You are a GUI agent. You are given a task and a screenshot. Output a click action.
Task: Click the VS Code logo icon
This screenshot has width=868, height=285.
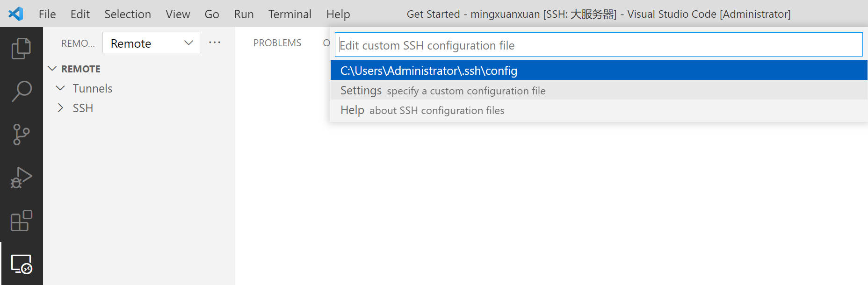click(16, 14)
